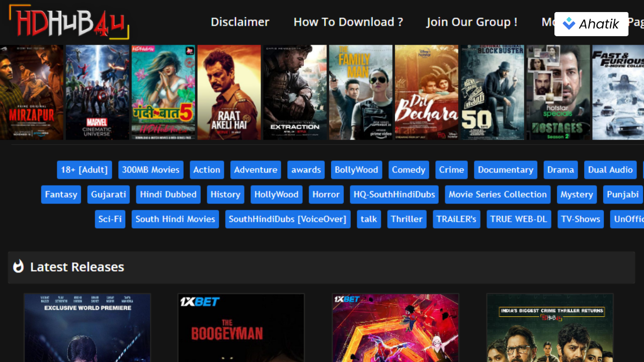Open Fast & Furious collection poster
644x362 pixels.
(618, 93)
